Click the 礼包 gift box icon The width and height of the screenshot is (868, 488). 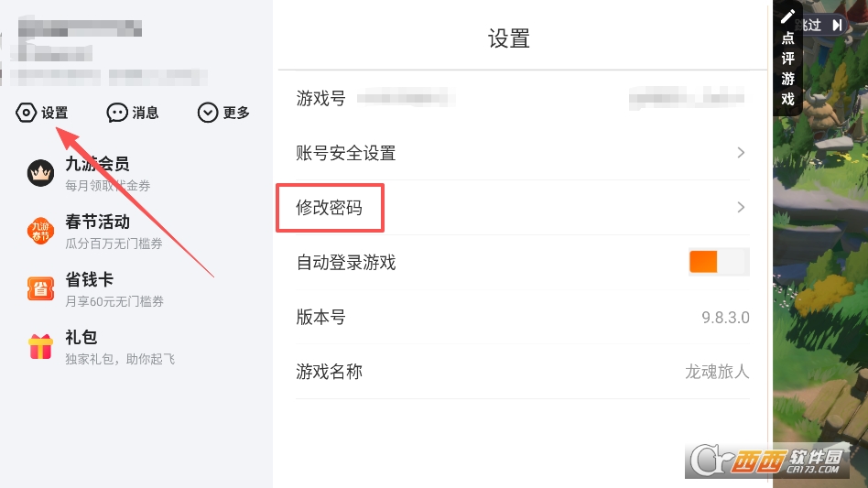point(40,347)
